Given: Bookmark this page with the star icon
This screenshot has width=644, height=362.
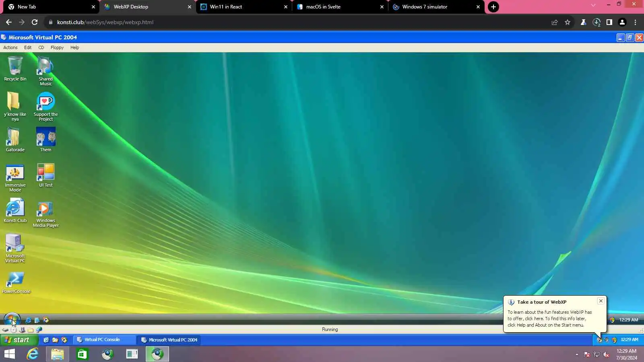Looking at the screenshot, I should click(x=568, y=23).
